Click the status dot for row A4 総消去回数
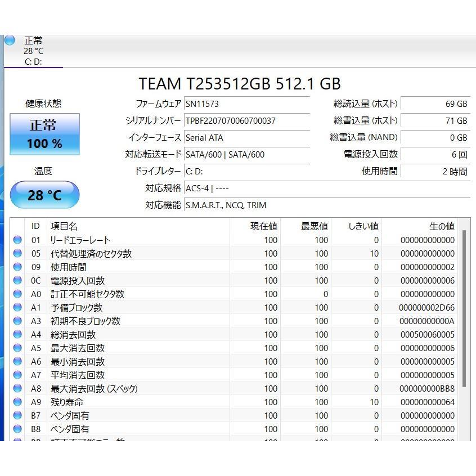 tap(17, 334)
